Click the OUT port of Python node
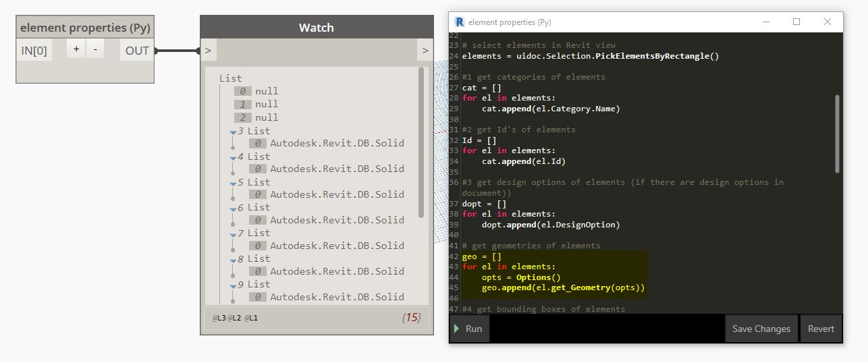 click(137, 50)
